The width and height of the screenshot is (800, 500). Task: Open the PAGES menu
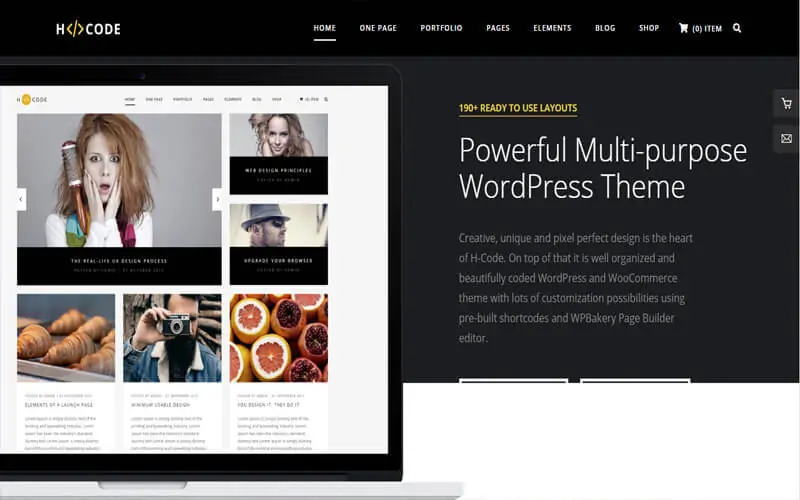[498, 28]
